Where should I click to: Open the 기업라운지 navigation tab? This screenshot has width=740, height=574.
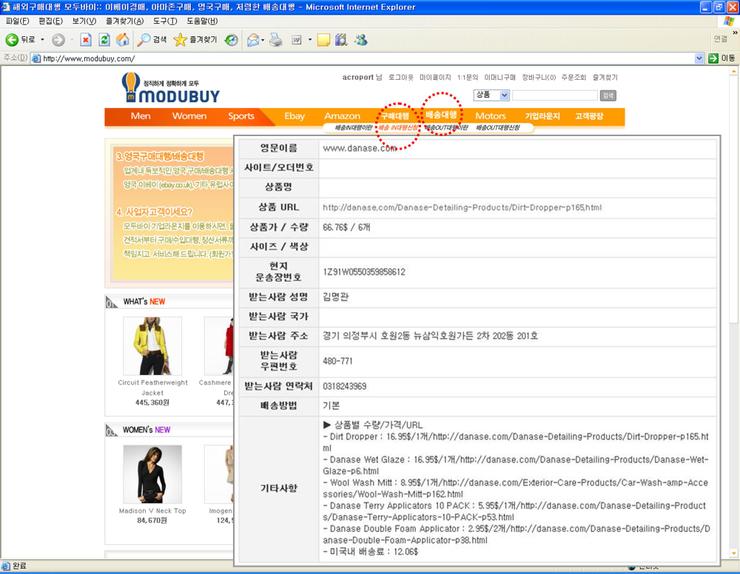[x=542, y=116]
